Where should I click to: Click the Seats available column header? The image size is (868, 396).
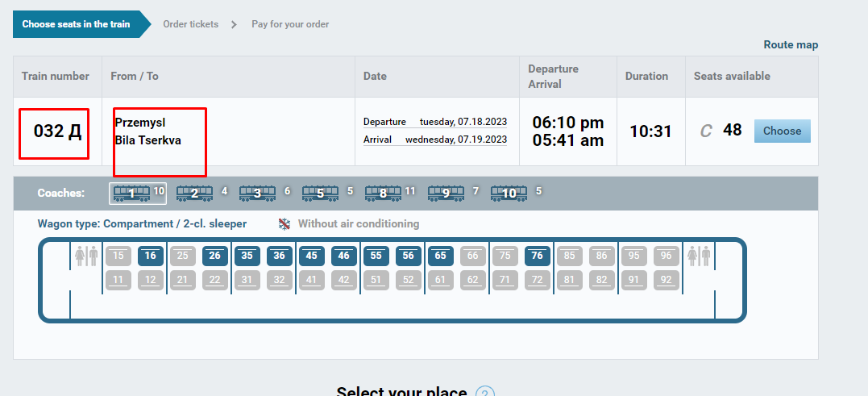click(732, 77)
